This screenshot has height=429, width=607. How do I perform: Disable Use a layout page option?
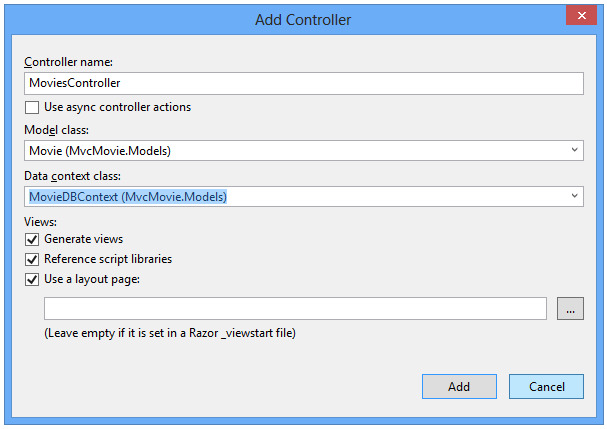click(32, 279)
